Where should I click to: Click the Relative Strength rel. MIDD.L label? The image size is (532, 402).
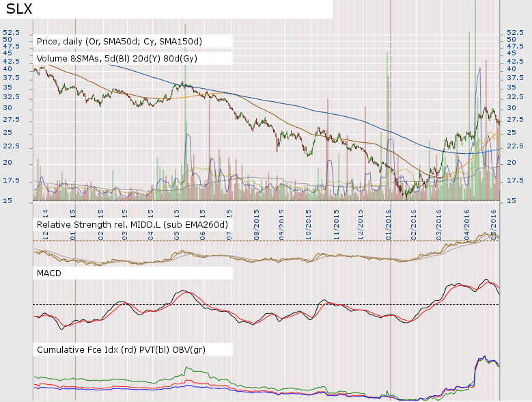131,224
